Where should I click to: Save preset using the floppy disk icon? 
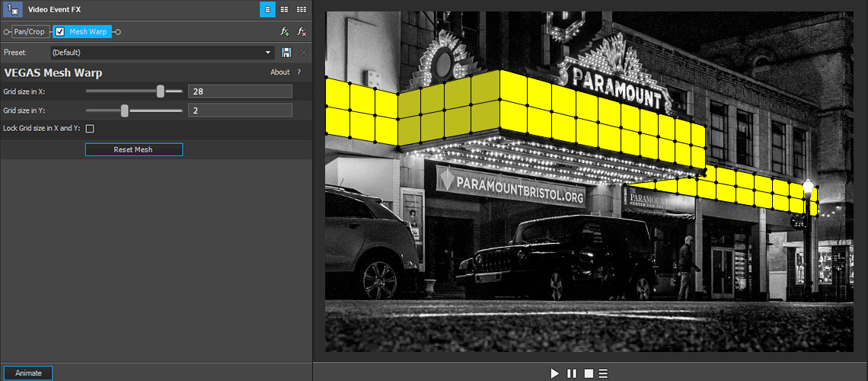[x=286, y=53]
